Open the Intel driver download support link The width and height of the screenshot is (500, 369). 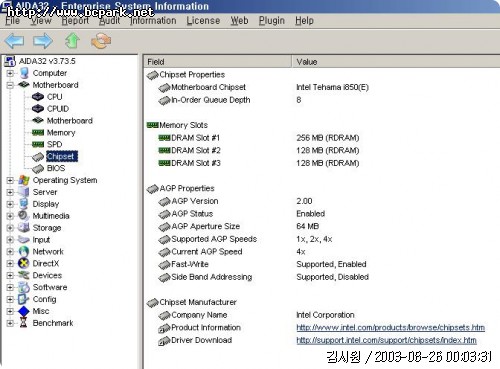pyautogui.click(x=386, y=340)
